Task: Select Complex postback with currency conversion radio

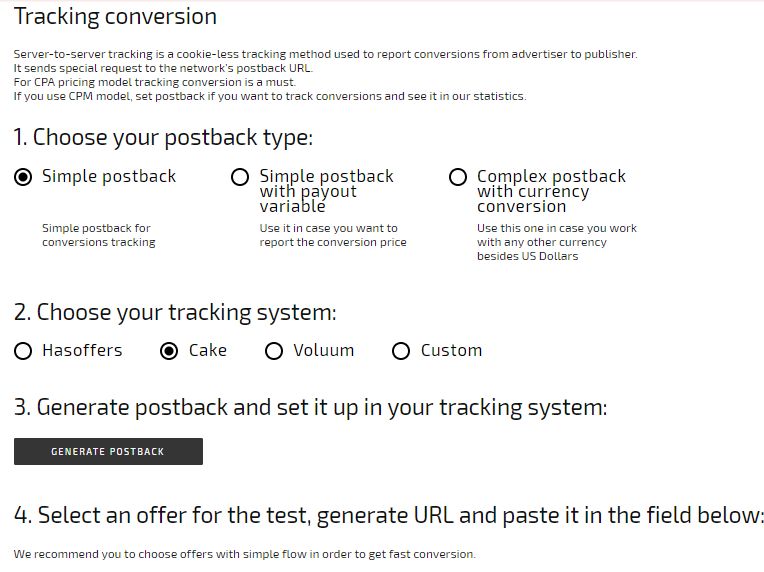Action: pyautogui.click(x=458, y=177)
